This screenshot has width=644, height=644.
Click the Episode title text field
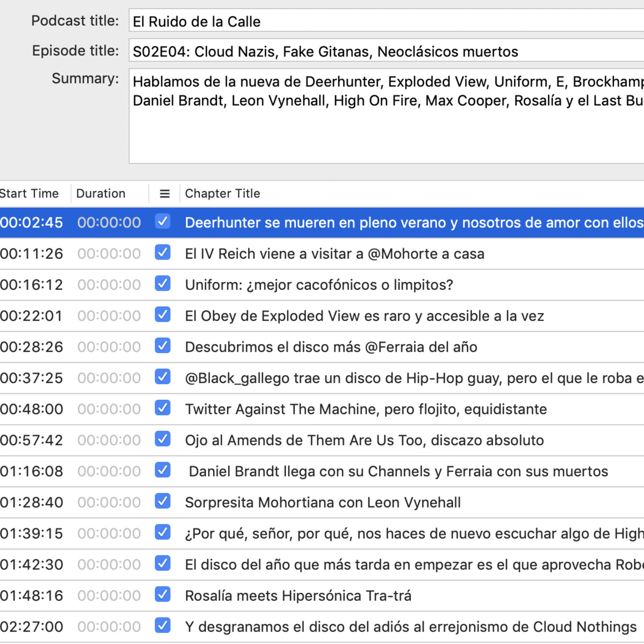pos(385,51)
